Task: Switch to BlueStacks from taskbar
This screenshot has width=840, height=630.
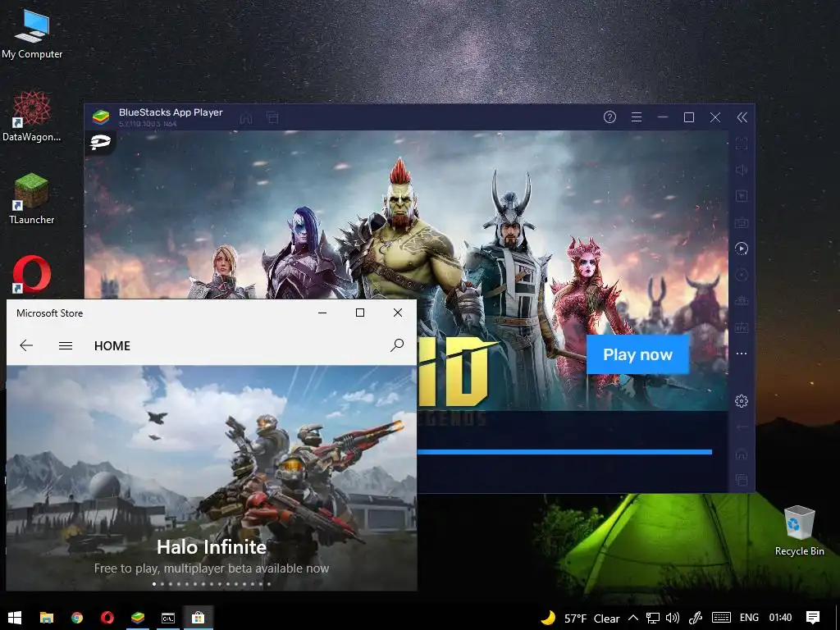Action: coord(138,618)
